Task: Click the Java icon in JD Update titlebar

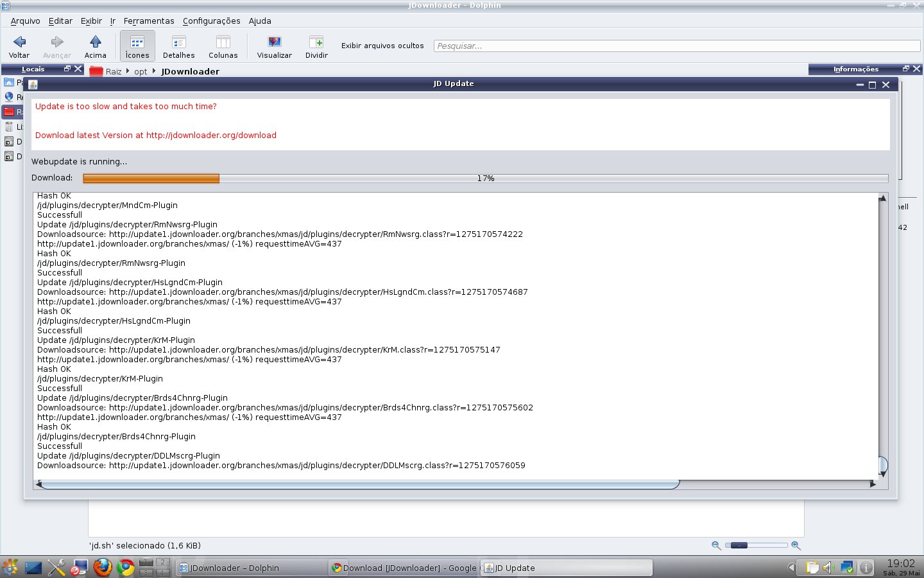Action: (33, 84)
